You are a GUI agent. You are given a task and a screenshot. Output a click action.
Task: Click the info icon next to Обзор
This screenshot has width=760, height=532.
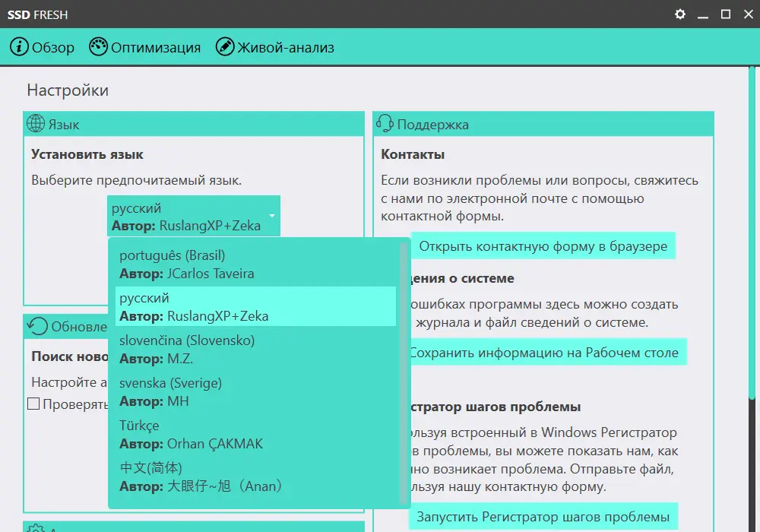[x=19, y=46]
